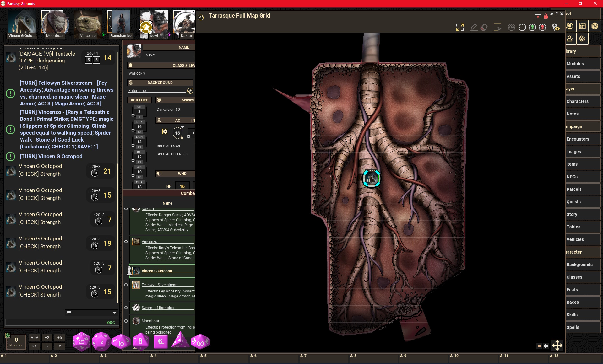Click the grey target token icon
Viewport: 603px width, 364px height.
click(x=512, y=27)
